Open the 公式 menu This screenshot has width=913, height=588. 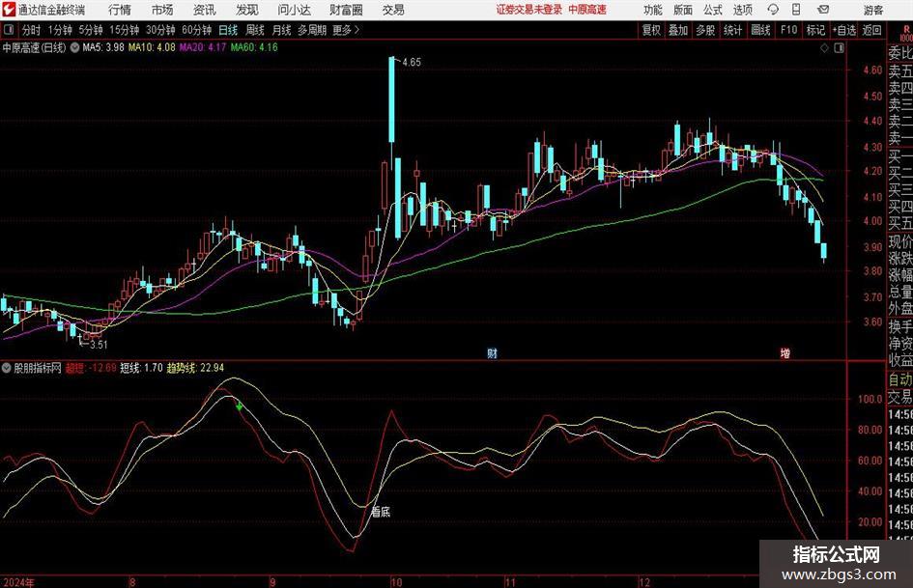[712, 10]
